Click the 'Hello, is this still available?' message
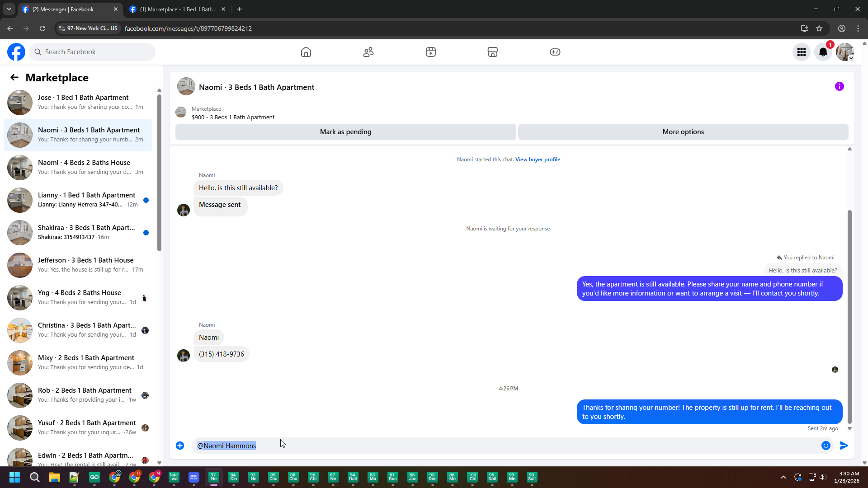The width and height of the screenshot is (868, 488). click(238, 188)
